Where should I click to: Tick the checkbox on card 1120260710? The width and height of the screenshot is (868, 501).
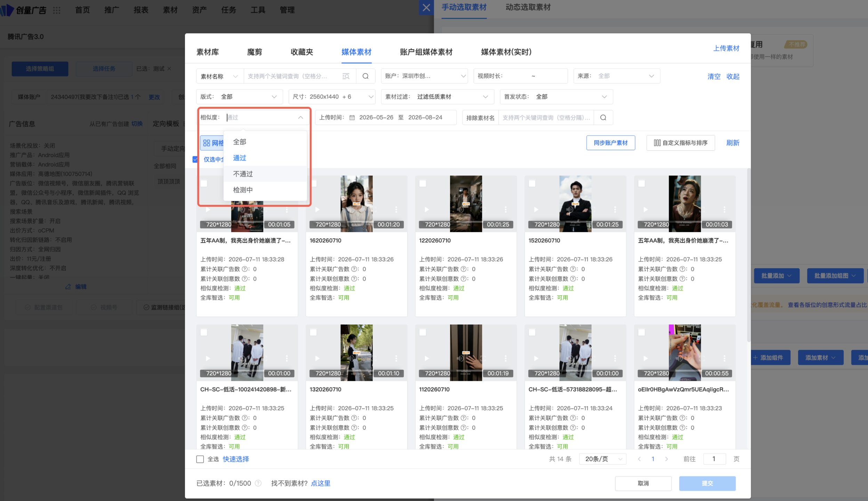(423, 332)
